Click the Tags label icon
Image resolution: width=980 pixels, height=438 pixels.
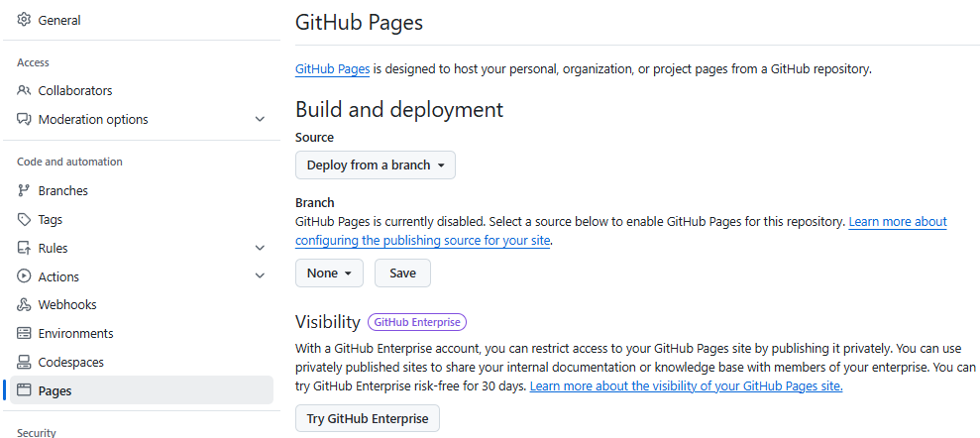tap(25, 219)
